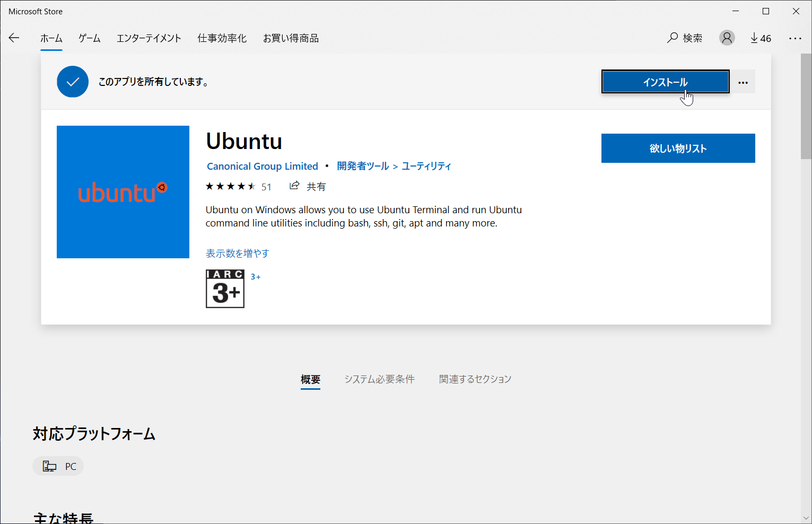Viewport: 812px width, 524px height.
Task: Switch to 概要 section tab
Action: coord(310,379)
